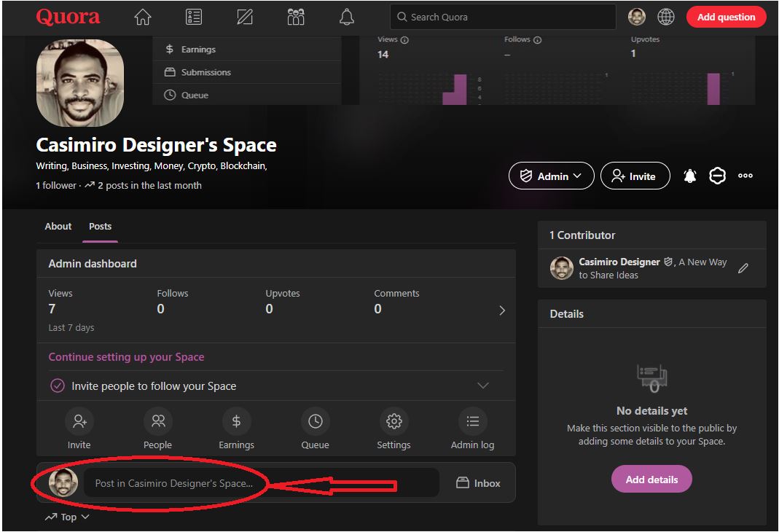
Task: Open the Following list icon
Action: tap(194, 17)
